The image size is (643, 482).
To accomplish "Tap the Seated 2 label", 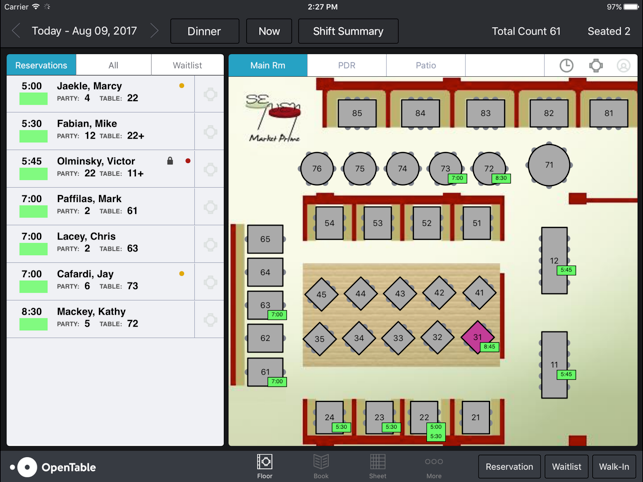I will (609, 31).
